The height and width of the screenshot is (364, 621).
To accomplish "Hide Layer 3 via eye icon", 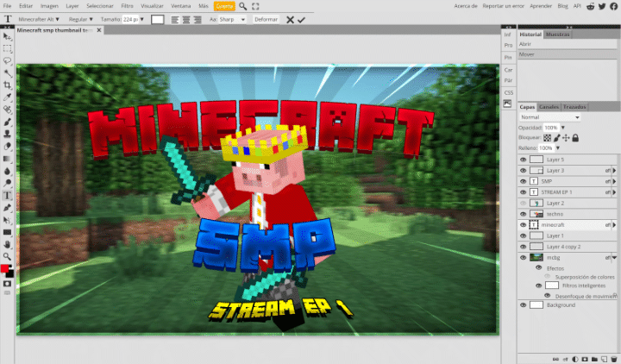I will coord(524,170).
